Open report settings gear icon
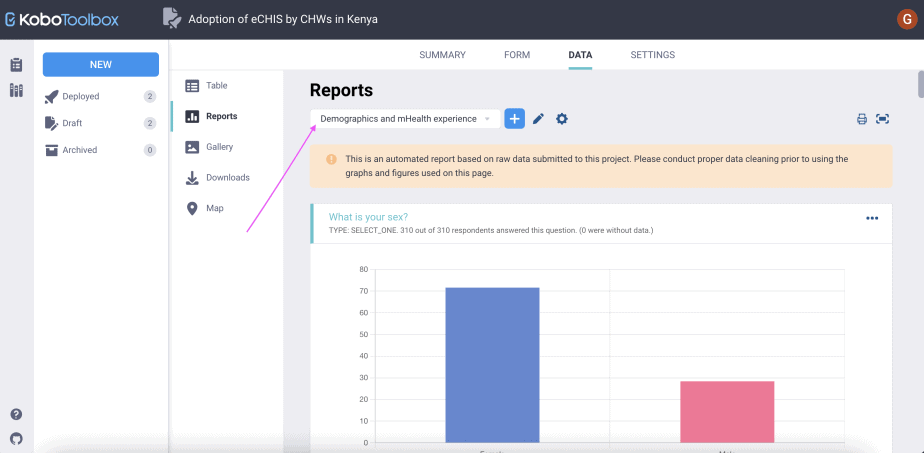 click(x=562, y=119)
